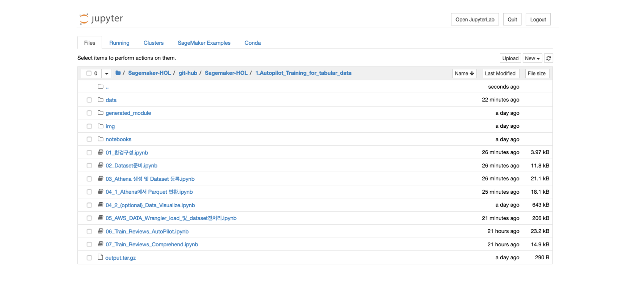Open output.tar.gz file

click(120, 258)
